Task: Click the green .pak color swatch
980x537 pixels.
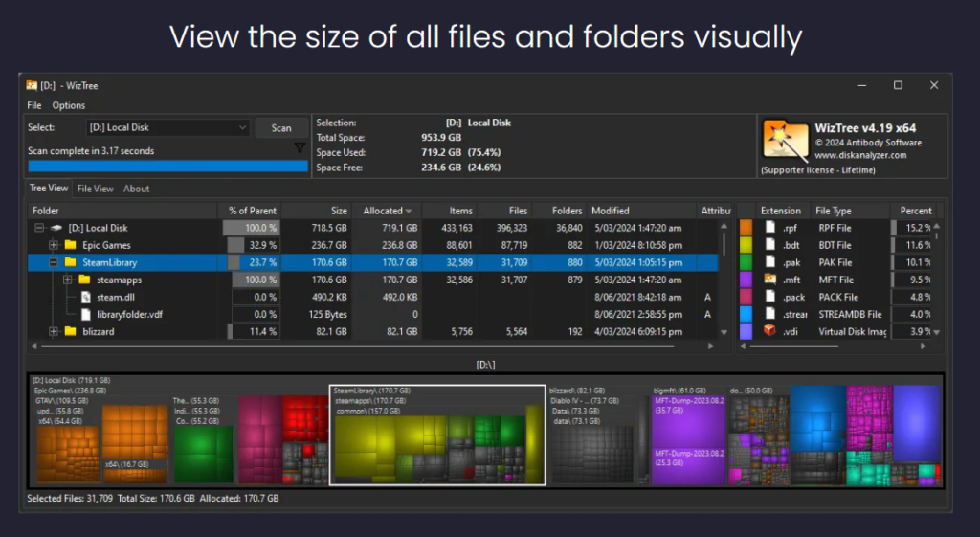Action: (746, 262)
